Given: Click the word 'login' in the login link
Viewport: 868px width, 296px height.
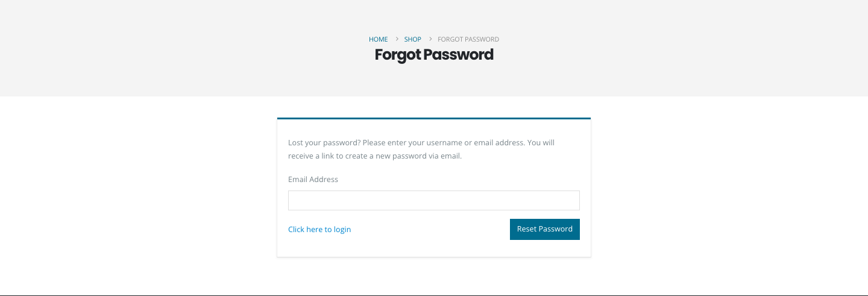Looking at the screenshot, I should (x=342, y=230).
